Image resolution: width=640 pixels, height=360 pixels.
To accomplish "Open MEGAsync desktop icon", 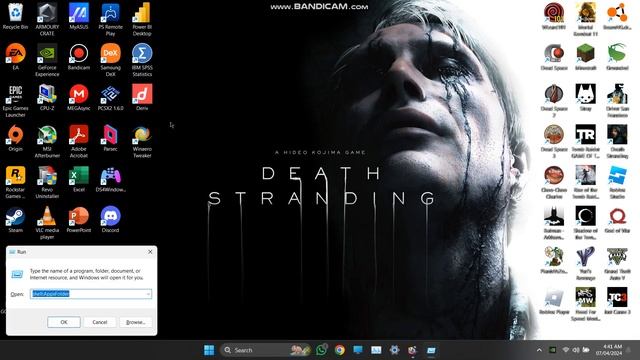I will pyautogui.click(x=79, y=98).
